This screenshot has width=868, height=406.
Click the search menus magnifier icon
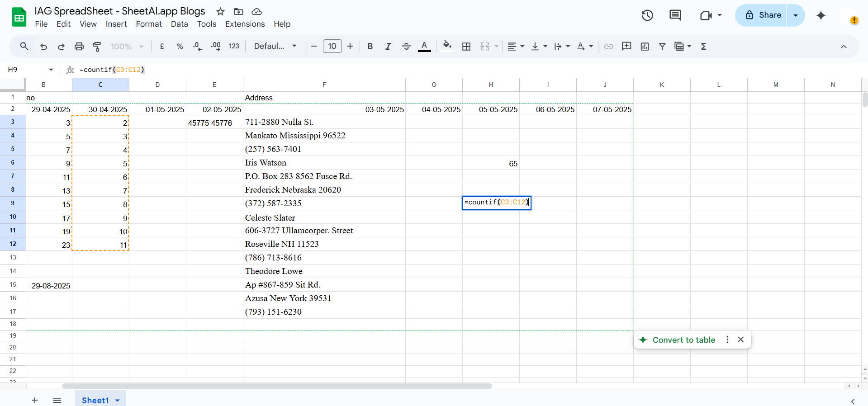[24, 46]
